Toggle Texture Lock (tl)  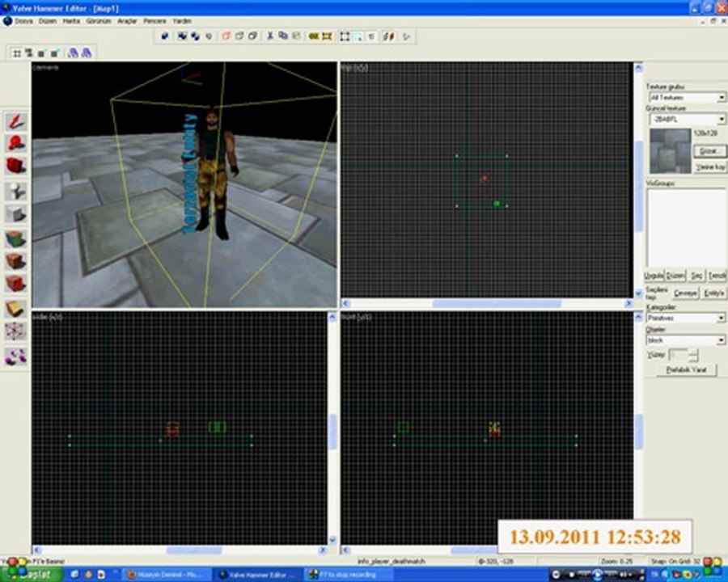(x=371, y=36)
